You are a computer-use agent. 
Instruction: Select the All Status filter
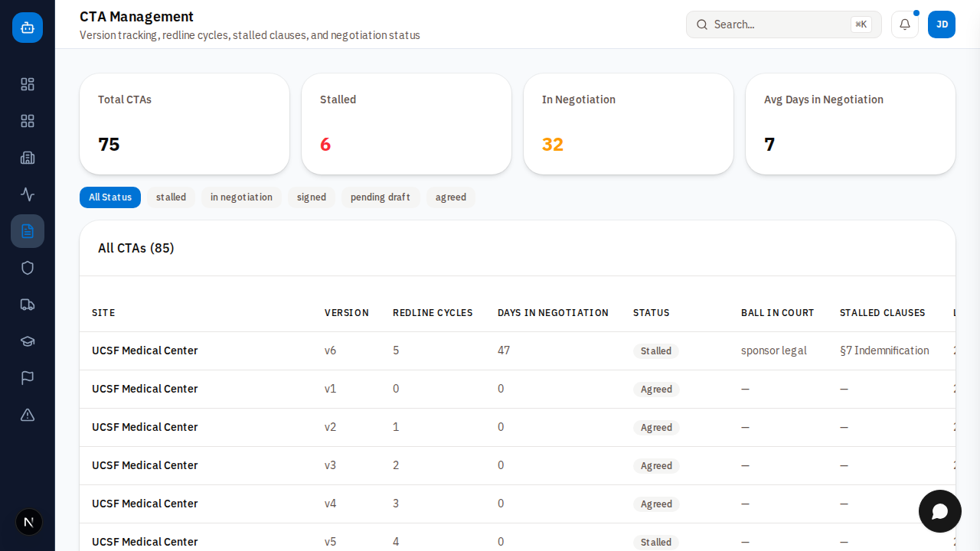click(x=110, y=197)
